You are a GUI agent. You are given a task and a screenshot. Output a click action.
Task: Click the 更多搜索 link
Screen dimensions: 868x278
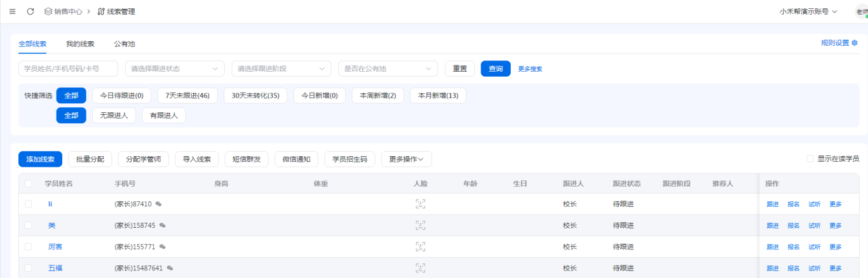pos(530,69)
